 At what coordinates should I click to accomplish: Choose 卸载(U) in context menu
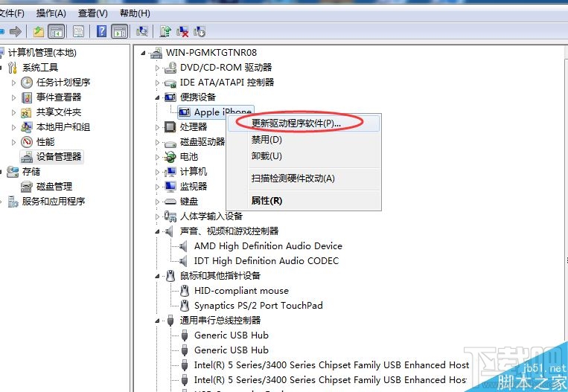pos(304,156)
